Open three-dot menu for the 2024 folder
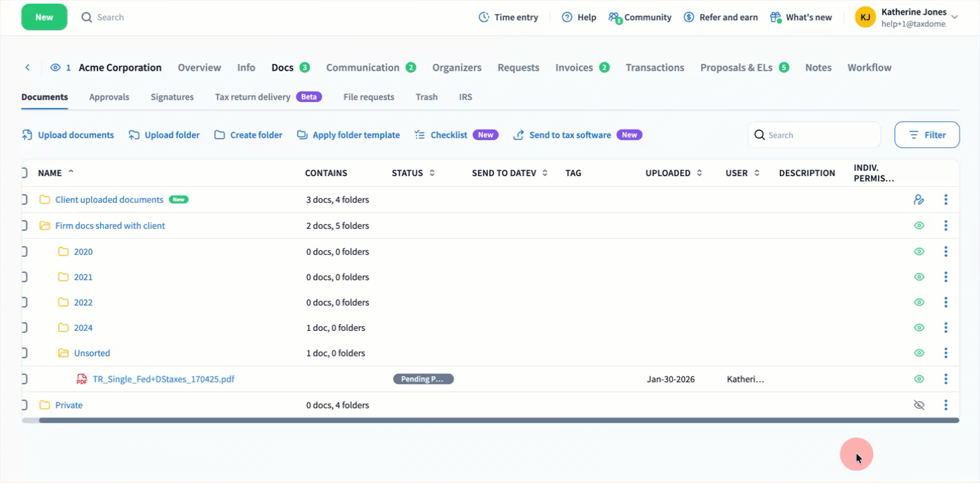This screenshot has width=980, height=483. [x=945, y=328]
